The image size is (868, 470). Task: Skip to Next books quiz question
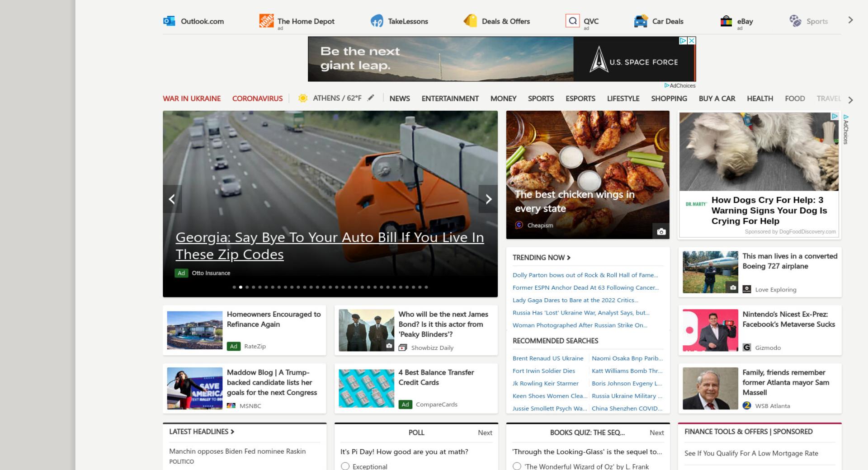[657, 433]
